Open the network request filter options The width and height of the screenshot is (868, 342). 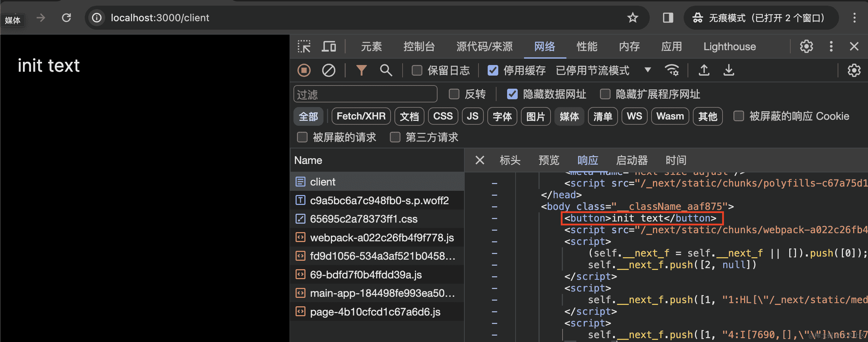pos(361,70)
